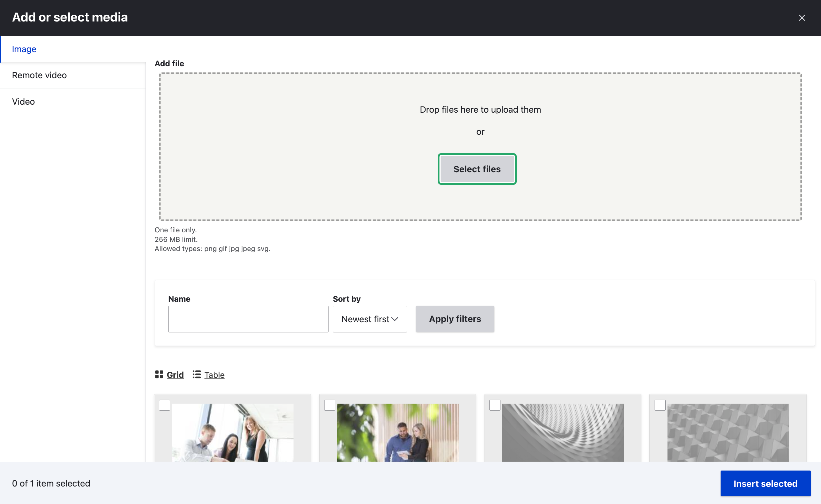
Task: Click the Newest first chevron arrow
Action: [395, 319]
